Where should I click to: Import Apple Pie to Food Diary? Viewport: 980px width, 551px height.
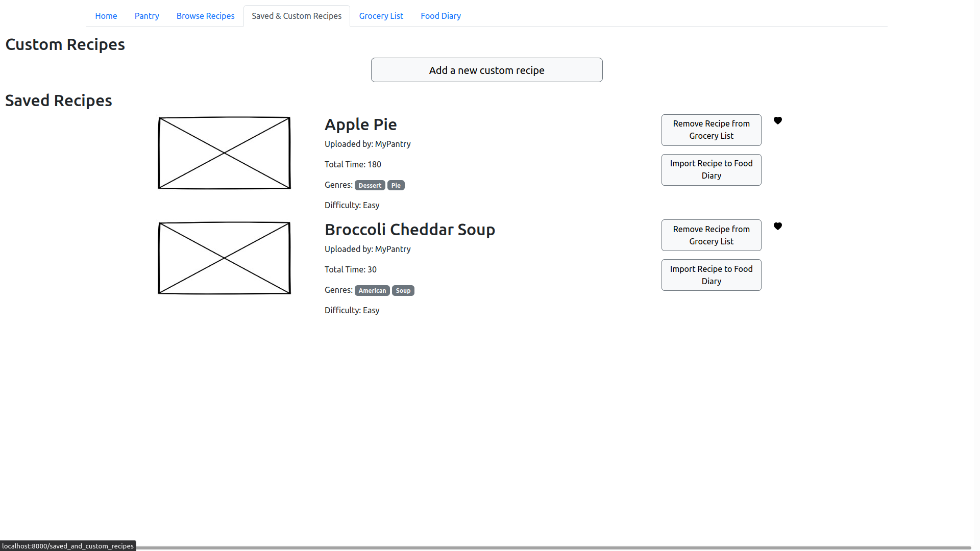pyautogui.click(x=711, y=170)
